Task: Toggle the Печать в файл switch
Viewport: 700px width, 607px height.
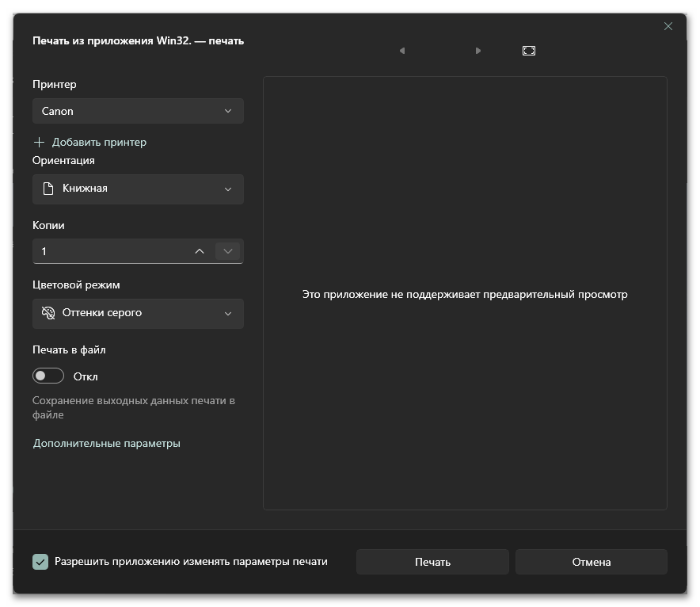Action: click(48, 376)
